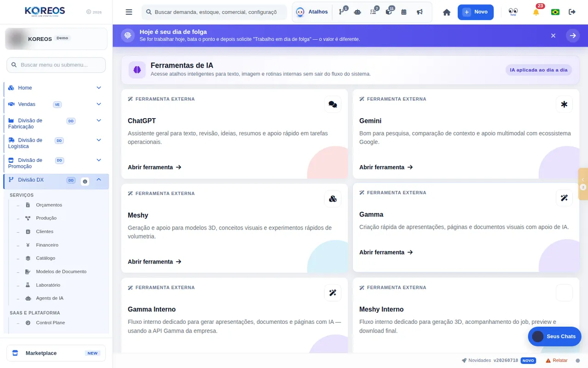This screenshot has height=368, width=588.
Task: Open the calendar icon in the shortcuts bar
Action: click(x=404, y=12)
